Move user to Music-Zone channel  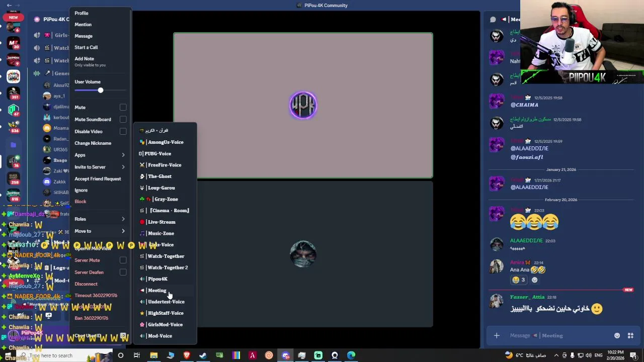165,233
